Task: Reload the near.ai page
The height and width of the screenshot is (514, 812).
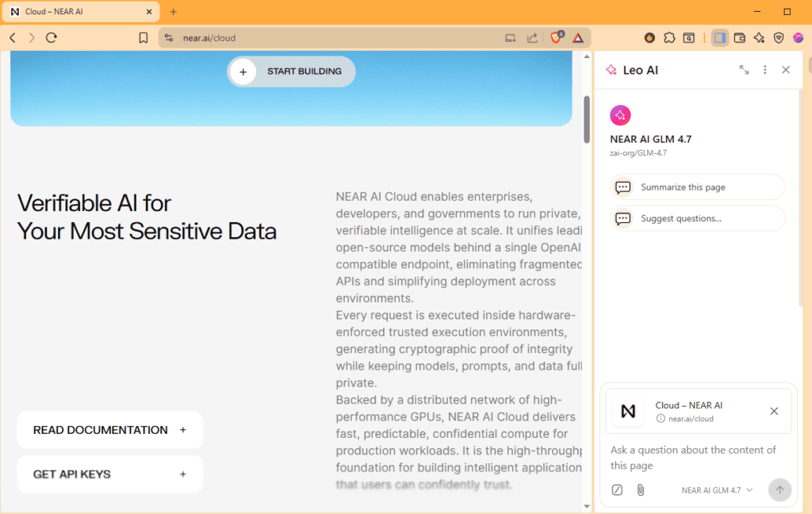Action: tap(51, 37)
